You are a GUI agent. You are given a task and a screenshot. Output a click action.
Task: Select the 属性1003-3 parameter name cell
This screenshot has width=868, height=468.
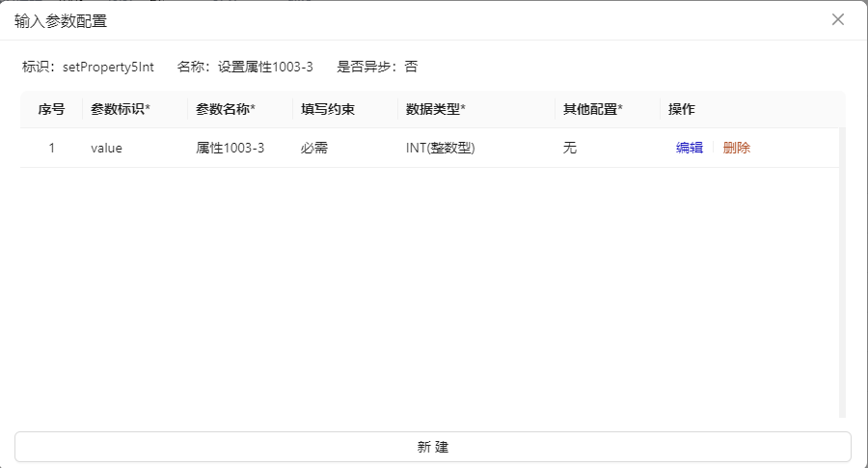pyautogui.click(x=230, y=148)
